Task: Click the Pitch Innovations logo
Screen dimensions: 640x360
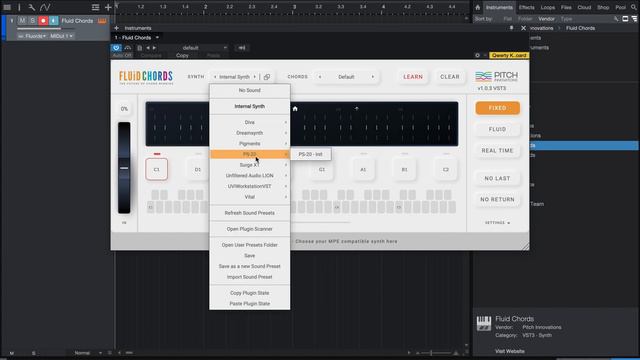Action: pyautogui.click(x=496, y=76)
